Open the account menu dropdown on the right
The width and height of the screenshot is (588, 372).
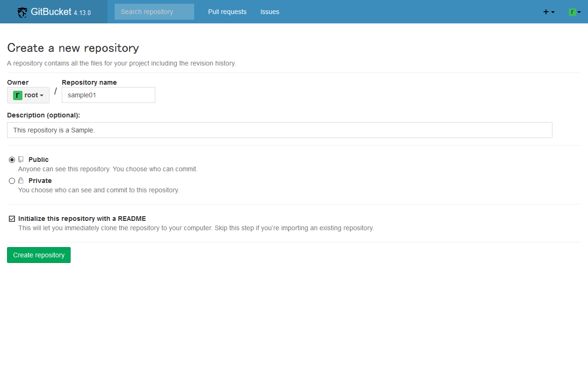(x=576, y=11)
